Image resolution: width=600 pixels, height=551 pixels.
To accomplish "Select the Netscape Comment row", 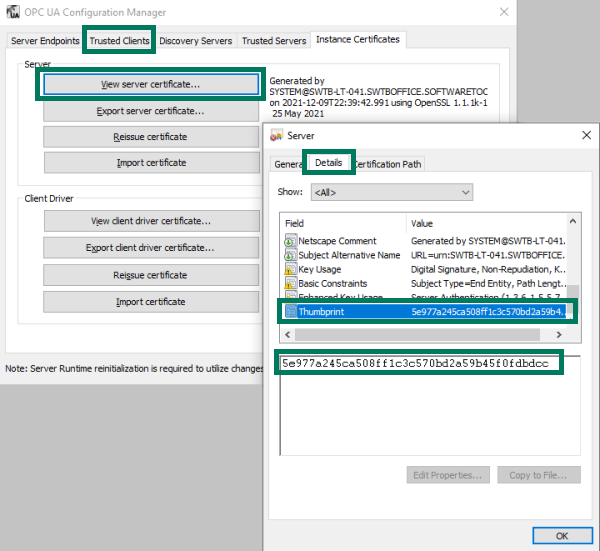I will click(426, 241).
